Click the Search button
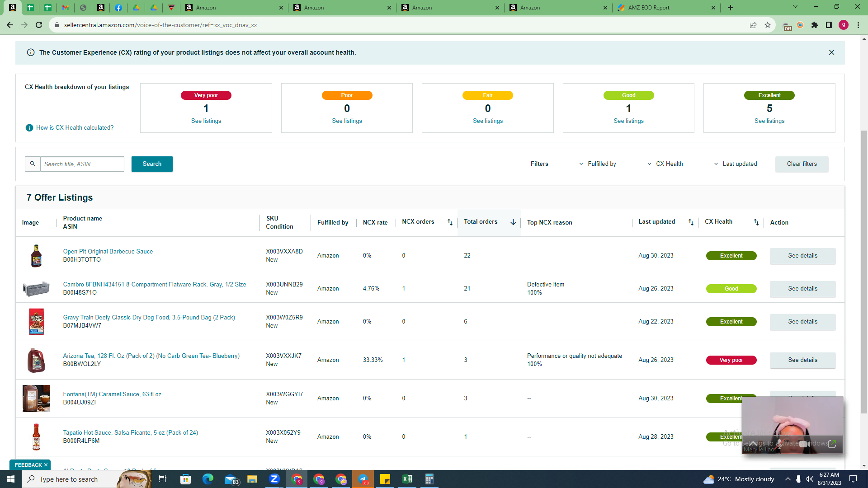868x488 pixels. point(152,164)
